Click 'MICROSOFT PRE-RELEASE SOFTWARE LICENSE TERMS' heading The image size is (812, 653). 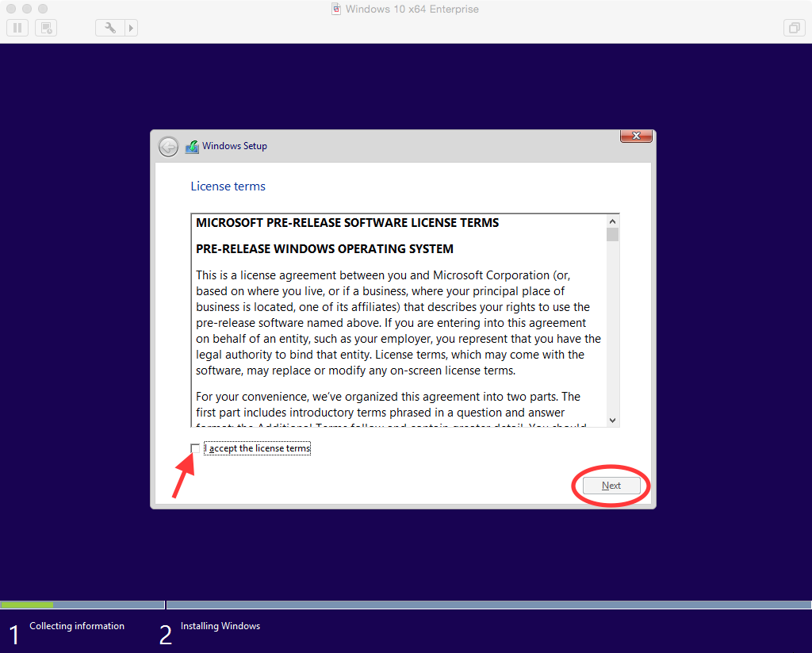pos(347,223)
